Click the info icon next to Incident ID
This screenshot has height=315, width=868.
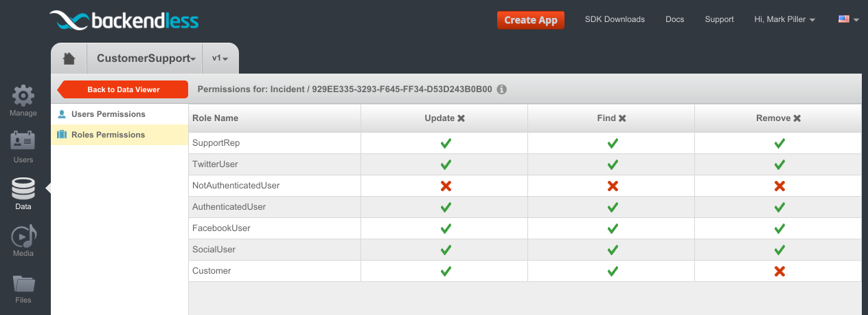[501, 89]
